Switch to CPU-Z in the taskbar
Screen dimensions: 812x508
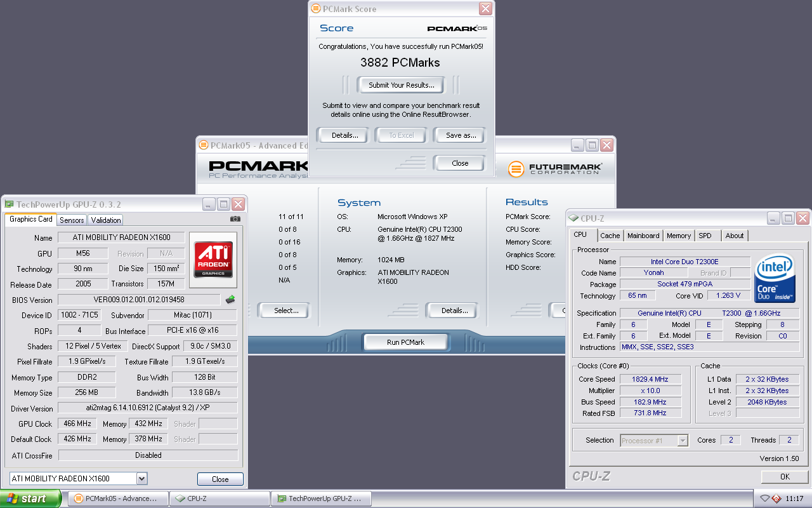click(219, 498)
